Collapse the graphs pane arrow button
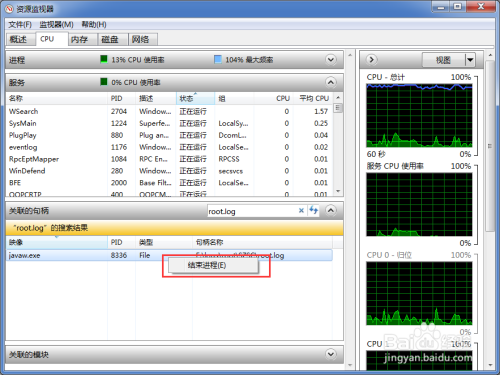 [x=371, y=60]
